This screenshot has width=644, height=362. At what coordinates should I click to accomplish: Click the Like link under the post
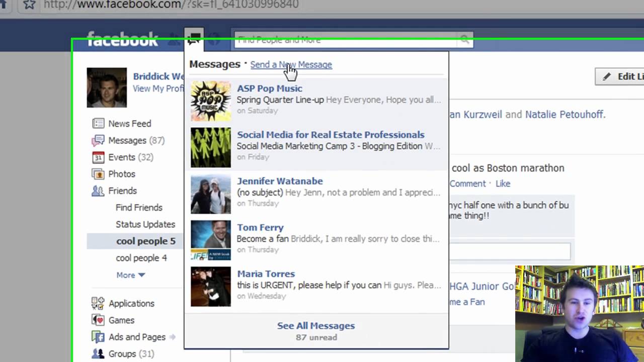[x=503, y=184]
